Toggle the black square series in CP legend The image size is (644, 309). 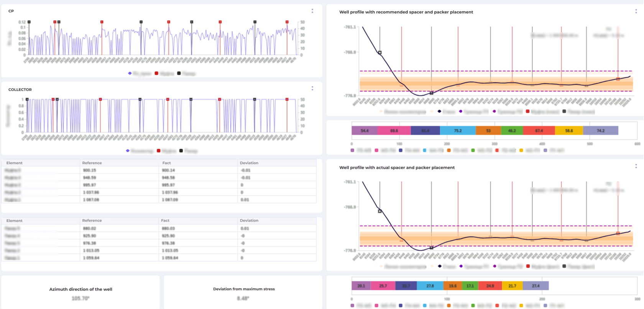click(x=187, y=73)
